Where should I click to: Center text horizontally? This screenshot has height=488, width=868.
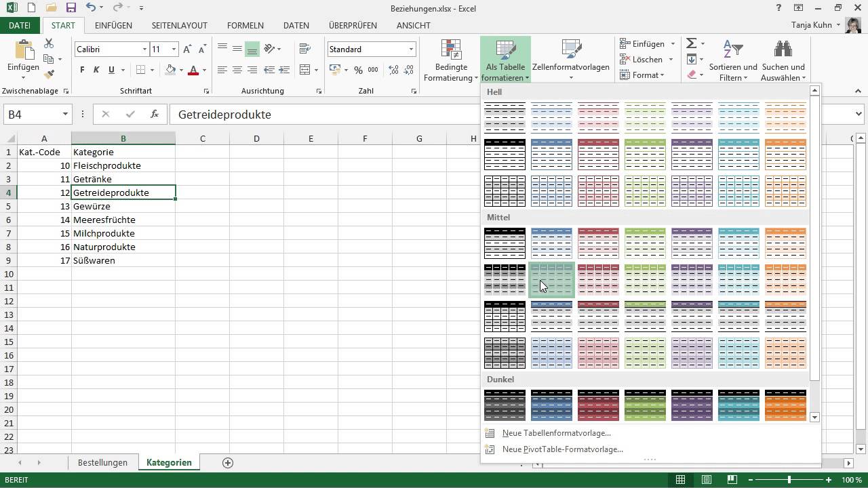coord(237,70)
